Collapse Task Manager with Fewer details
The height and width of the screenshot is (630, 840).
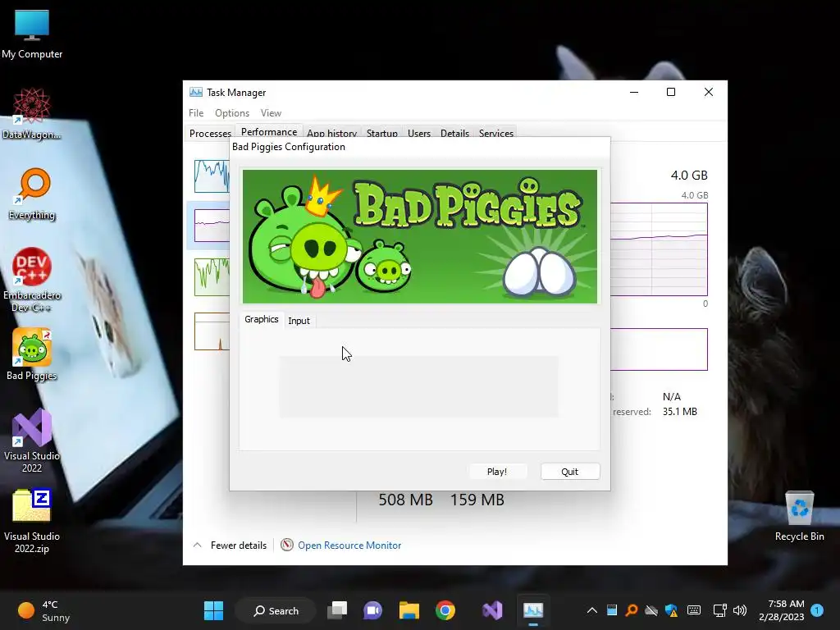click(230, 545)
